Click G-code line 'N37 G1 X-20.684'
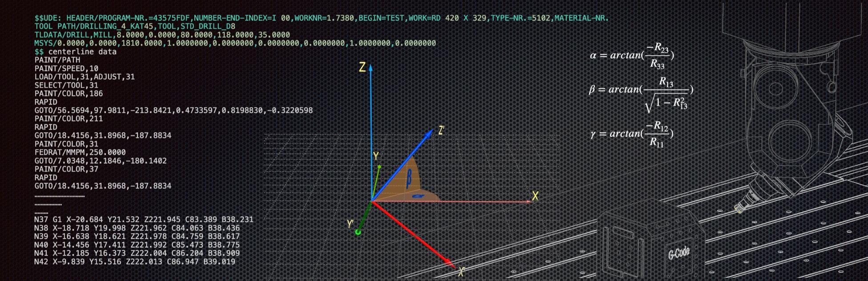The height and width of the screenshot is (281, 868). tap(144, 219)
